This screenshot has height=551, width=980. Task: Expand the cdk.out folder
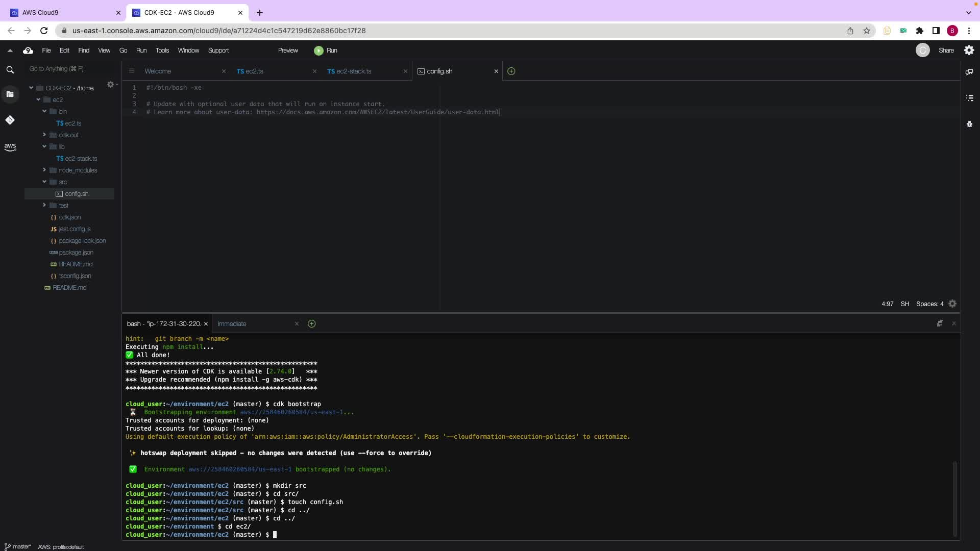click(44, 135)
